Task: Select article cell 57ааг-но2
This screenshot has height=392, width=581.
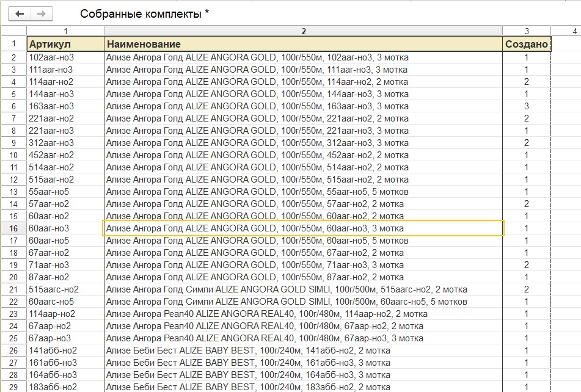Action: tap(65, 204)
